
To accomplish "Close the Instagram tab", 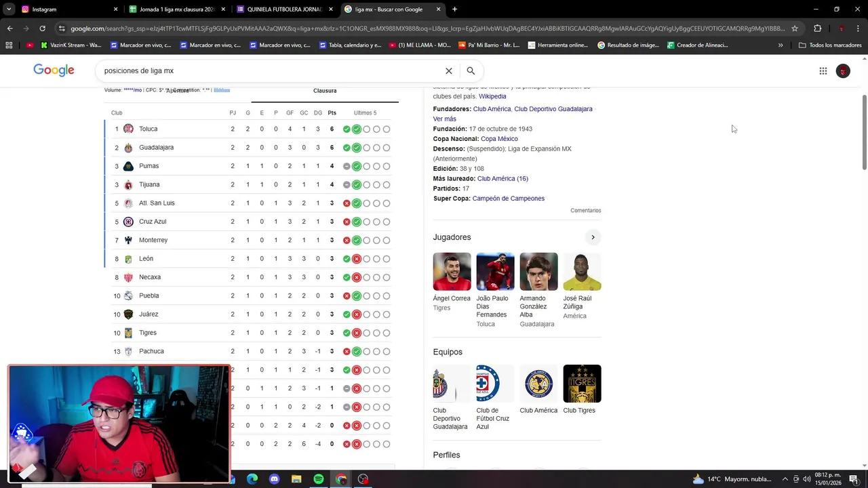I will [115, 9].
